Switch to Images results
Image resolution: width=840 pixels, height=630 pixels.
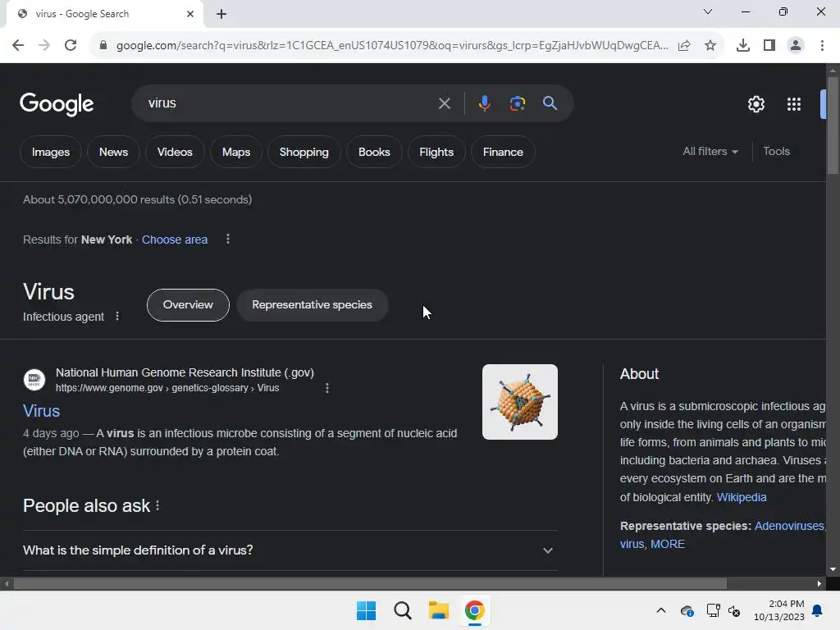[x=50, y=152]
